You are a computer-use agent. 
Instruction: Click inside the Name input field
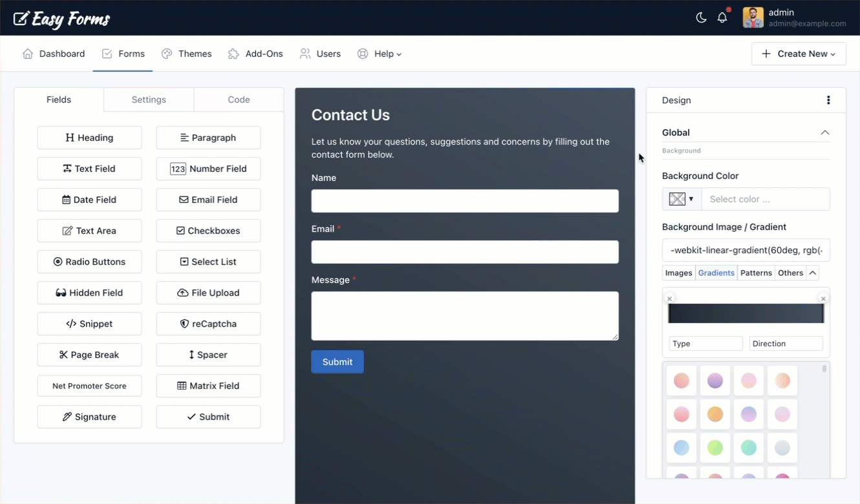[x=464, y=201]
